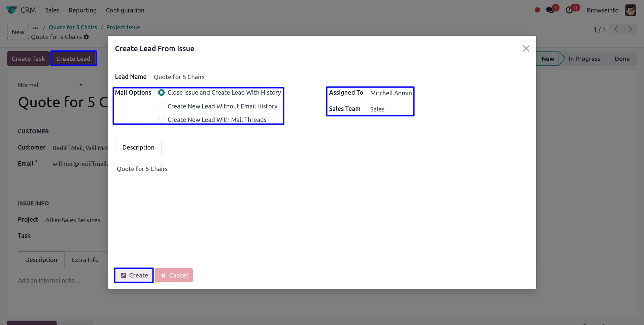Click the Create Task button
The image size is (644, 325).
tap(28, 59)
